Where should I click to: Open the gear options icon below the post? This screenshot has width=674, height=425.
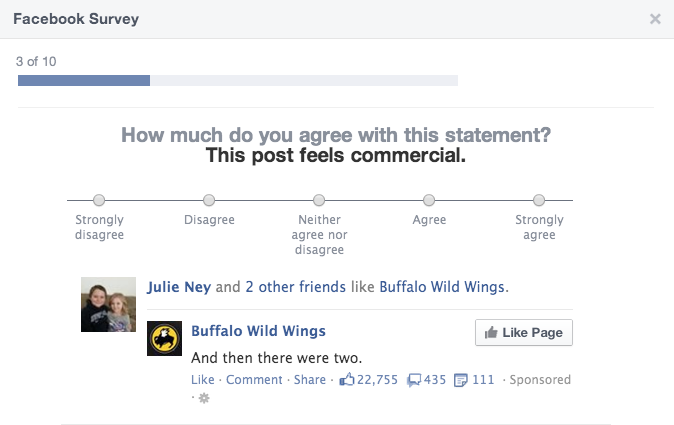click(x=204, y=398)
